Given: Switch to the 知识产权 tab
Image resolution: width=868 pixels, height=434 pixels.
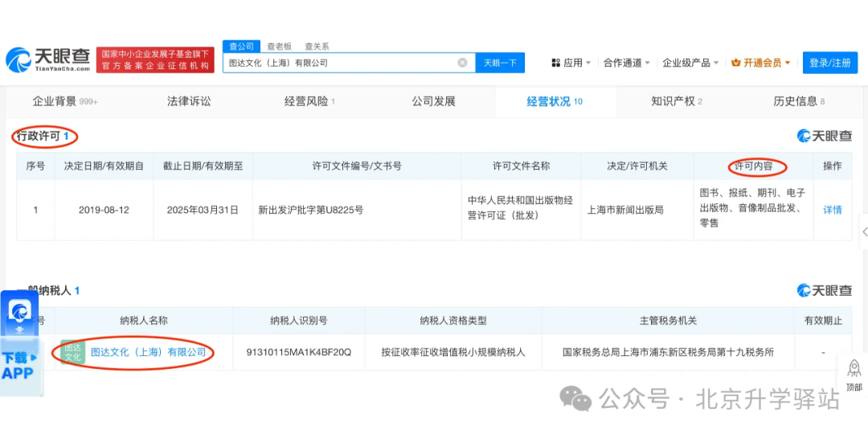Looking at the screenshot, I should point(677,101).
